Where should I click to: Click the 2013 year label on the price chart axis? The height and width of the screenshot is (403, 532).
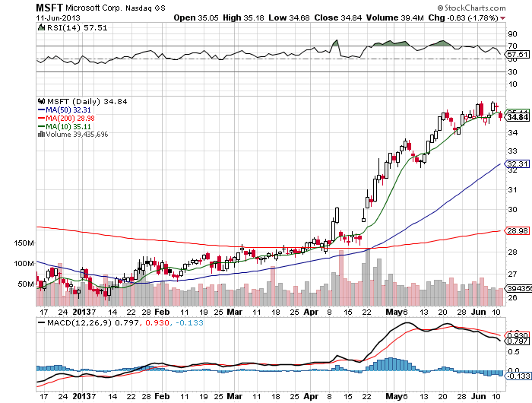[82, 312]
